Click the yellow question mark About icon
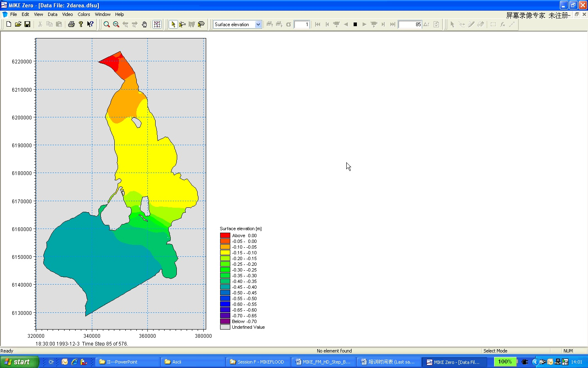This screenshot has width=588, height=368. (x=81, y=25)
